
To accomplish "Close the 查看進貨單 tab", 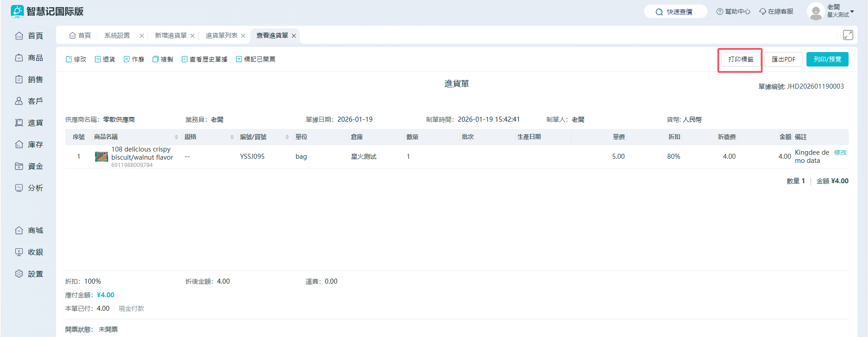I will pyautogui.click(x=294, y=36).
